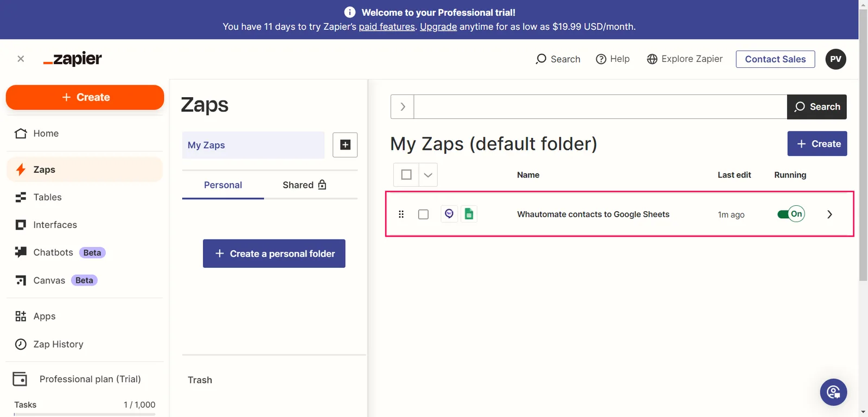
Task: Click the drag handle of Whautomate zap
Action: [401, 214]
